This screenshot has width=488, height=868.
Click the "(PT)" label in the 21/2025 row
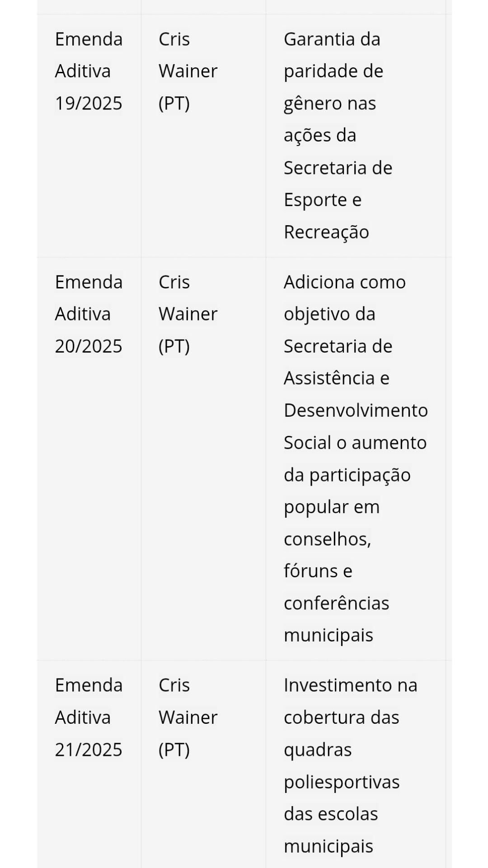tap(174, 750)
